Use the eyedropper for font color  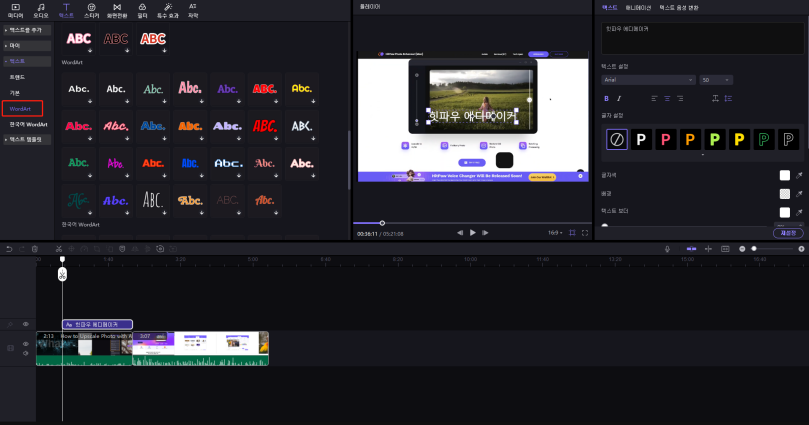point(799,175)
